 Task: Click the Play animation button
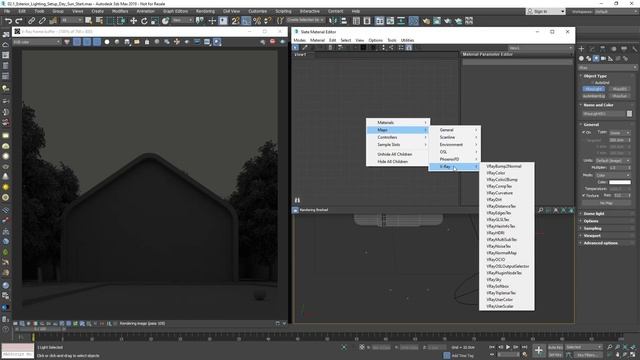[x=508, y=347]
